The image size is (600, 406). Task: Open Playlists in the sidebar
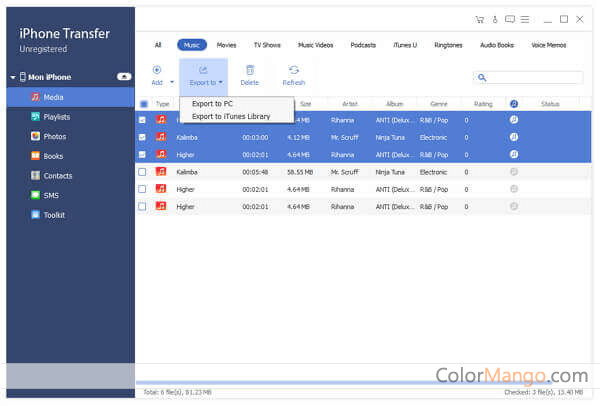56,116
